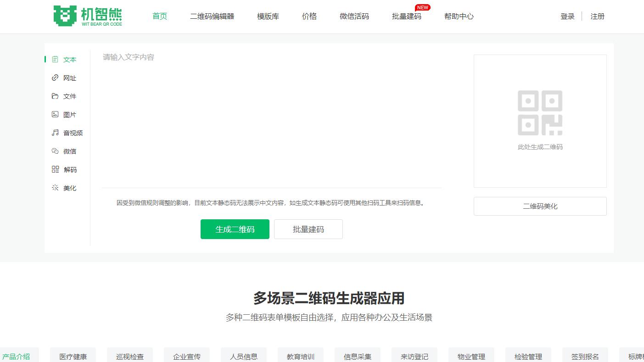This screenshot has width=644, height=362.
Task: Switch to the 教育培训 category tab
Action: 300,356
